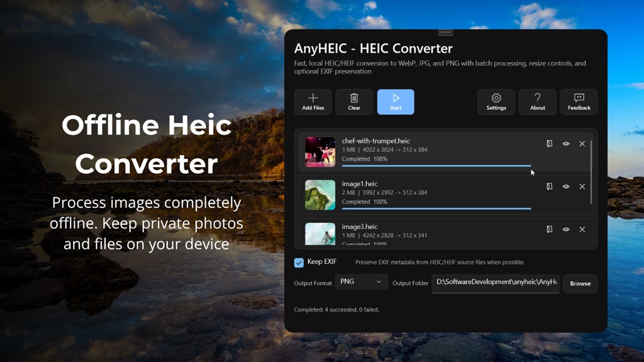Preview image1.heic with the eye icon
The image size is (644, 362).
[566, 186]
